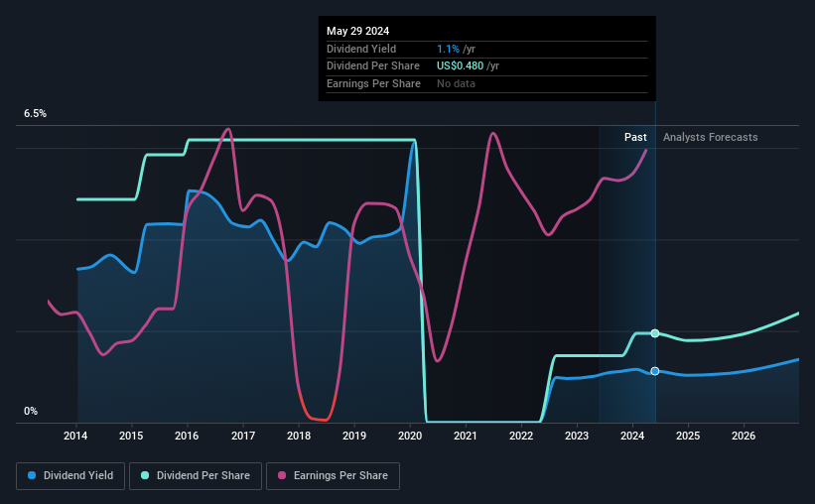The height and width of the screenshot is (504, 815).
Task: Click the '6.5%' y-axis label
Action: [x=35, y=113]
